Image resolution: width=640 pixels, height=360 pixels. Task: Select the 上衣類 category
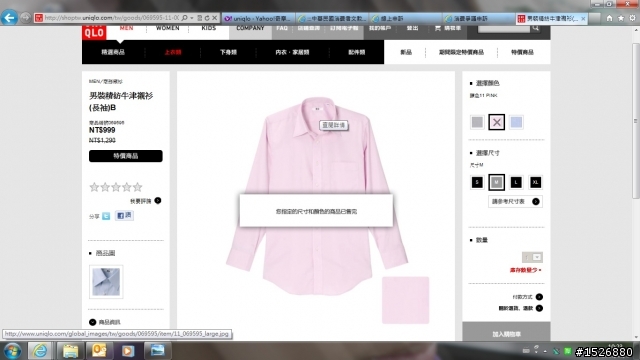coord(173,52)
